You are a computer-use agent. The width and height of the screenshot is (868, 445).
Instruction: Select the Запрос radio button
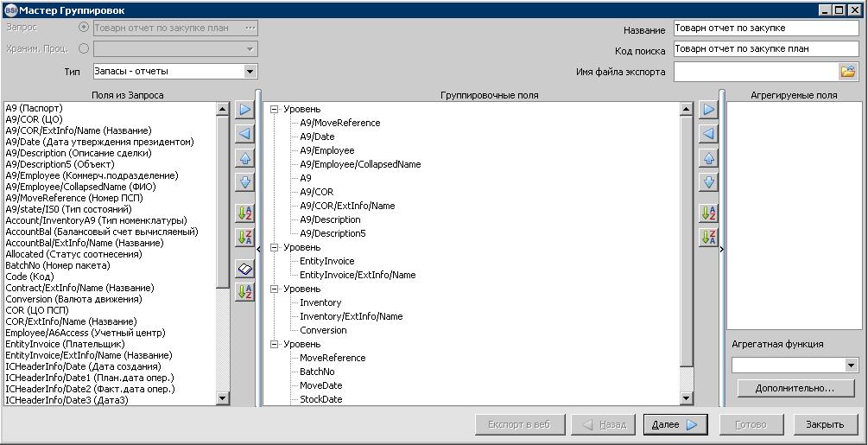(84, 28)
